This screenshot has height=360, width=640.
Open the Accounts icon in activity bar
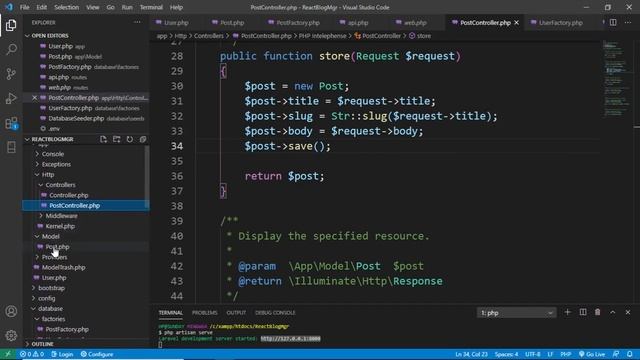pyautogui.click(x=11, y=311)
